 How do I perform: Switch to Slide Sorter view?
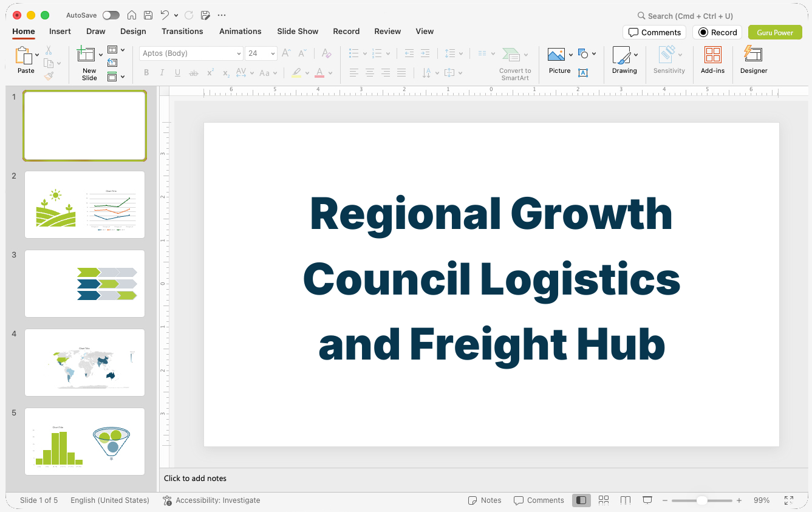pyautogui.click(x=604, y=500)
